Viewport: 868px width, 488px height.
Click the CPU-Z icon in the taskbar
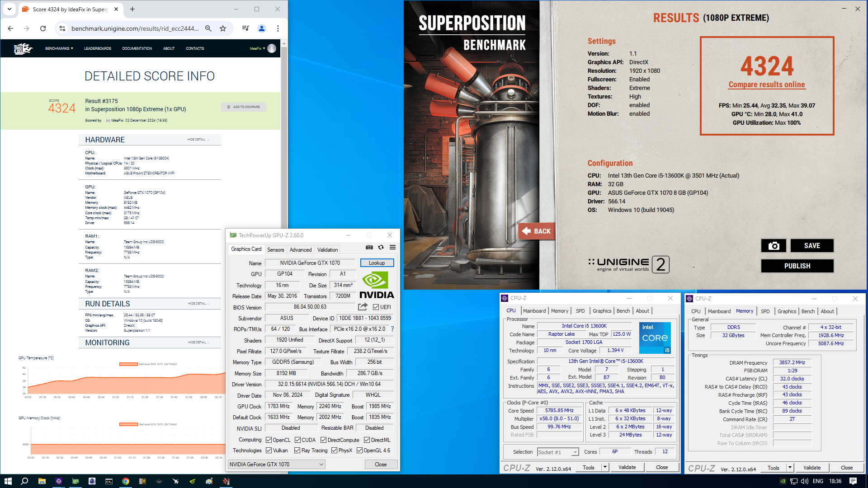(59, 481)
